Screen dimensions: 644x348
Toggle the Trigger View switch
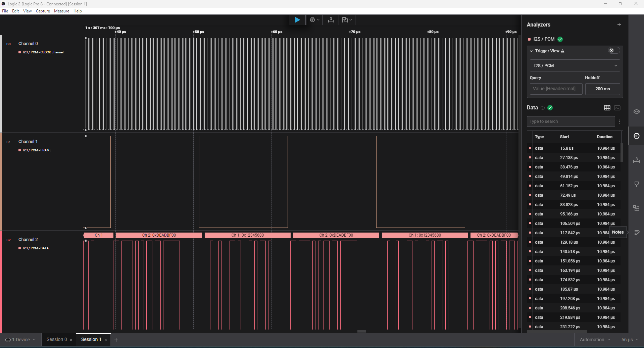614,51
